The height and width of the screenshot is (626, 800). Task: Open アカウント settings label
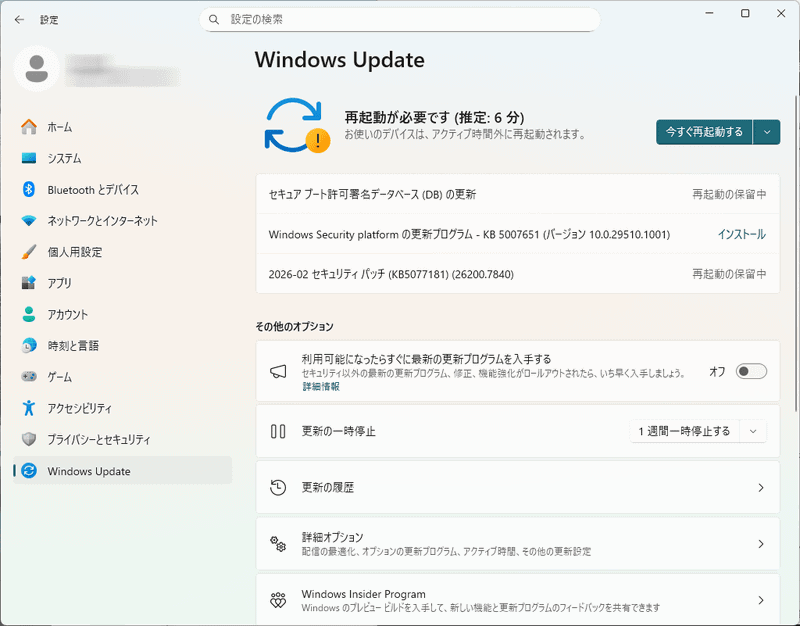pos(67,314)
